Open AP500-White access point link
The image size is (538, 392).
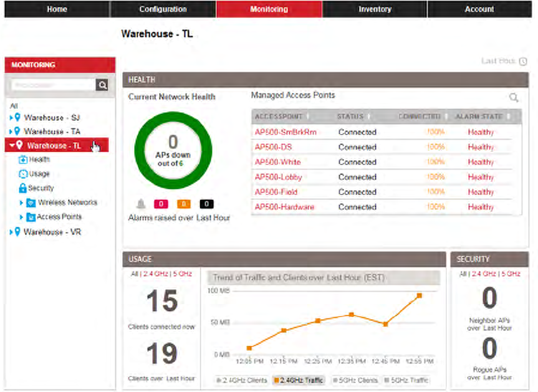click(277, 162)
